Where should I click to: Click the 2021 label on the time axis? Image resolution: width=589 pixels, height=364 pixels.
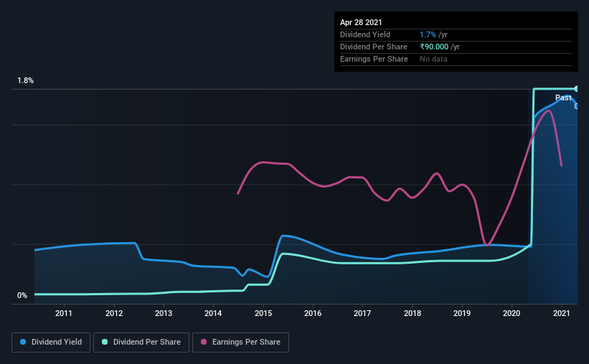coord(562,313)
